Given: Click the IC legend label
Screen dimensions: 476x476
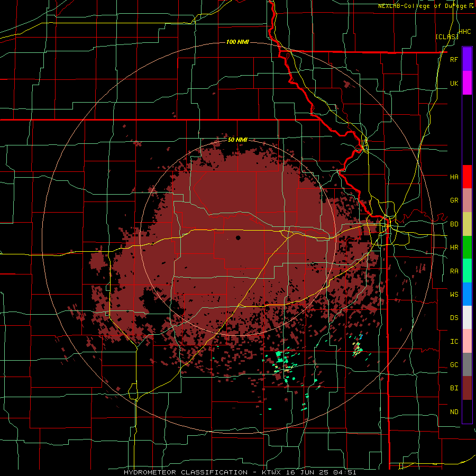Looking at the screenshot, I should point(454,342).
